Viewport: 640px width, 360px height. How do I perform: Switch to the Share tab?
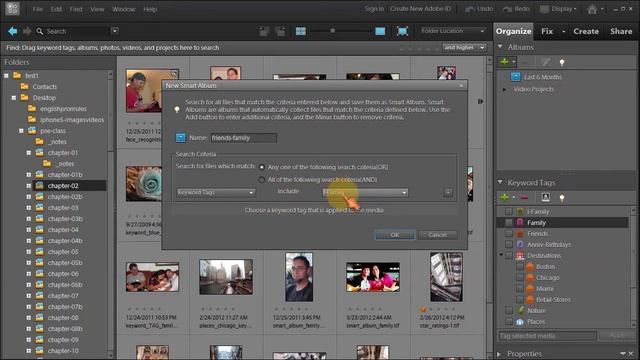pos(621,31)
